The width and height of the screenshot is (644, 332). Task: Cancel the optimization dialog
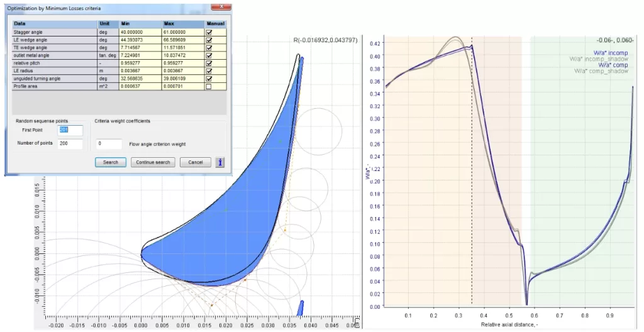196,162
